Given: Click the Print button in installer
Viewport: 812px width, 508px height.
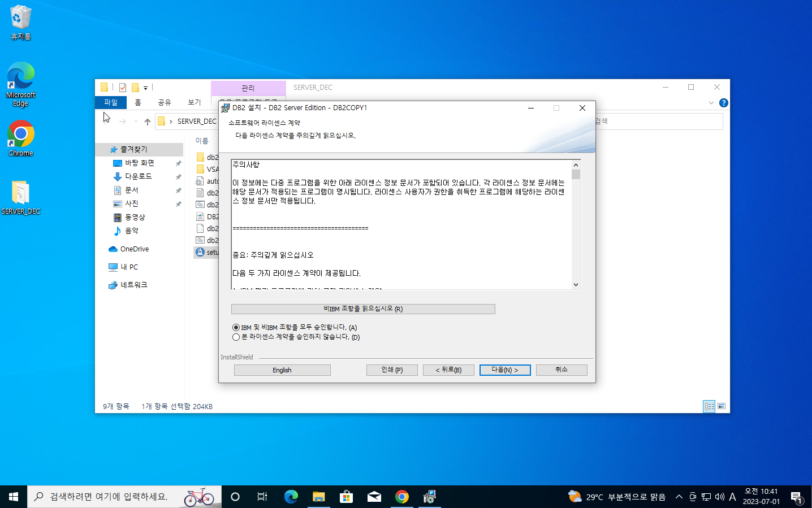Looking at the screenshot, I should 392,370.
